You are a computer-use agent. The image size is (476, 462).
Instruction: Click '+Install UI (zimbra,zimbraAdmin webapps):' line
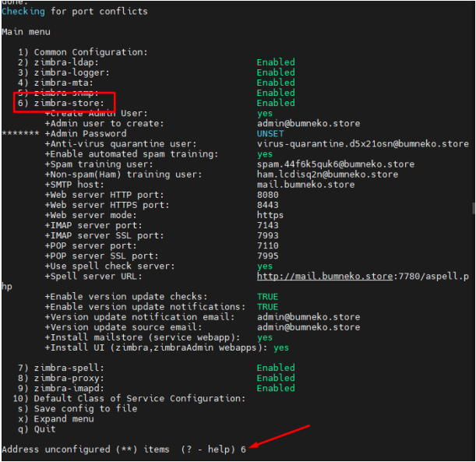point(167,348)
